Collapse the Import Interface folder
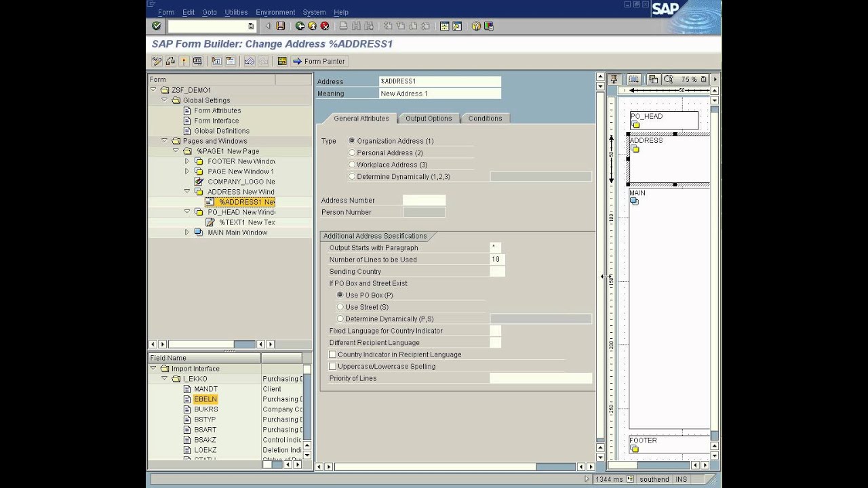 153,368
